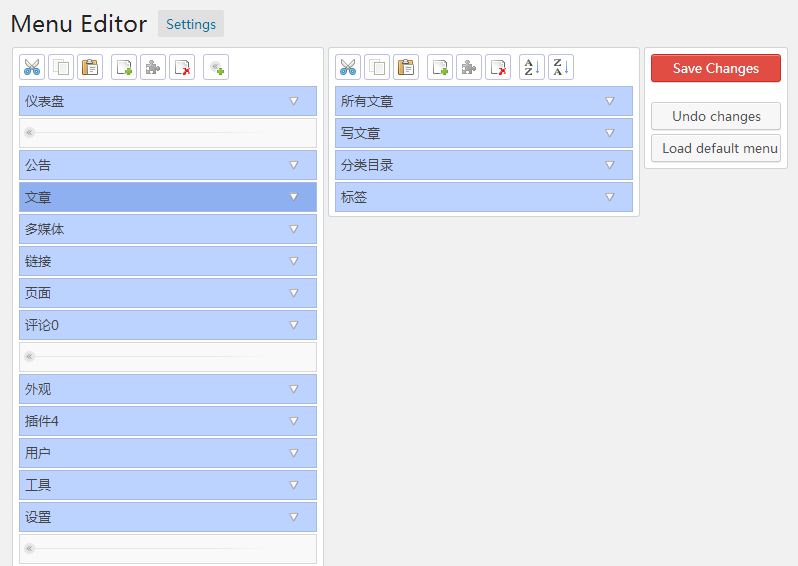
Task: Click the puzzle-piece plugin icon in the submenu toolbar
Action: pos(469,67)
